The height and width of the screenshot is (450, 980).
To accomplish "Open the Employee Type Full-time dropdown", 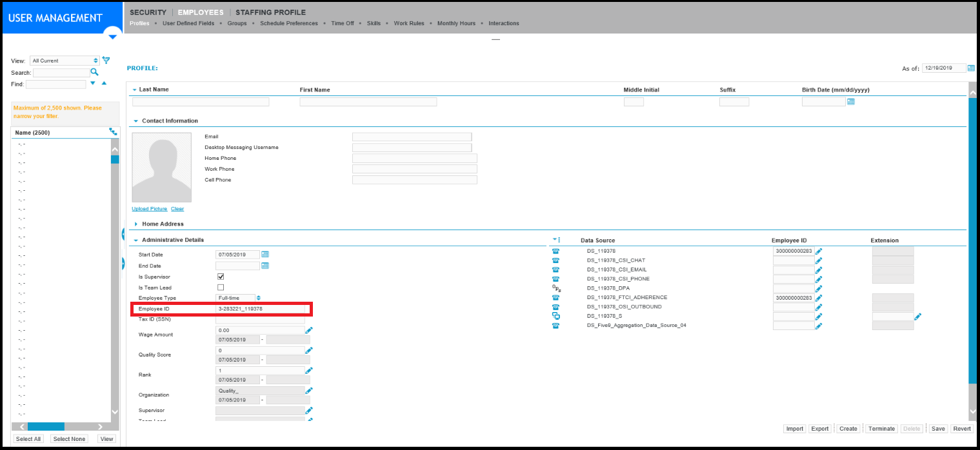I will (x=238, y=298).
